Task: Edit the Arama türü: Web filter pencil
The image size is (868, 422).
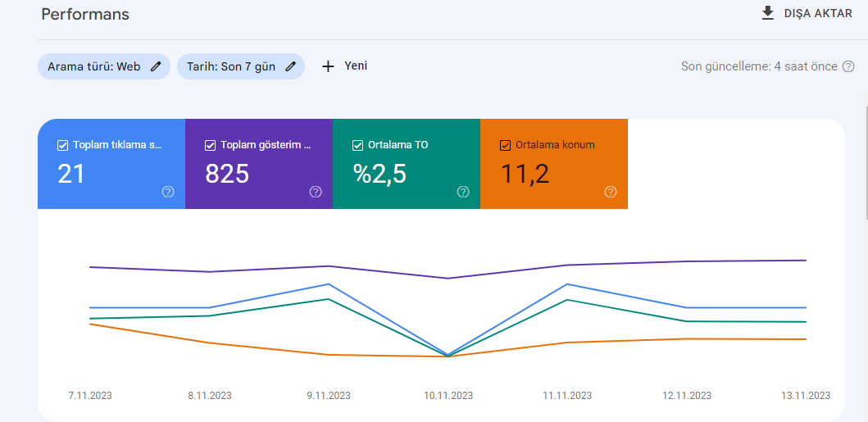Action: pos(156,67)
